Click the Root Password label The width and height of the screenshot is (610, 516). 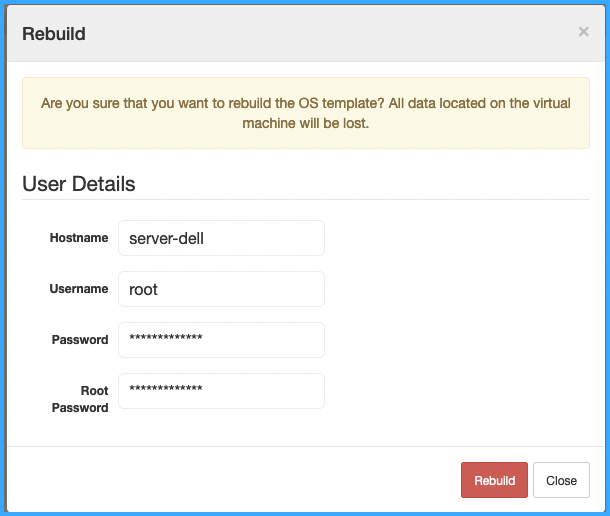pyautogui.click(x=80, y=399)
